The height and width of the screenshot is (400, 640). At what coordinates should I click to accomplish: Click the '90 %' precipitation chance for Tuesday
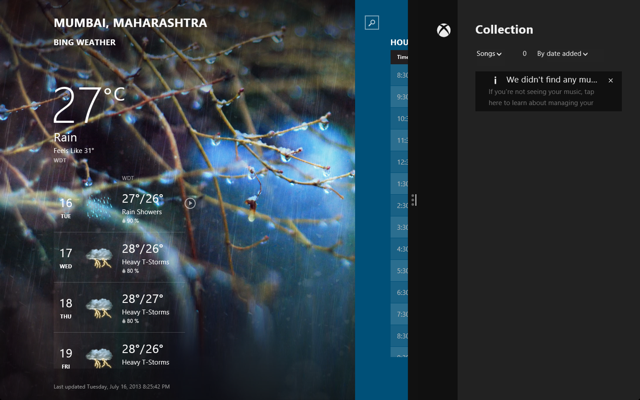131,221
